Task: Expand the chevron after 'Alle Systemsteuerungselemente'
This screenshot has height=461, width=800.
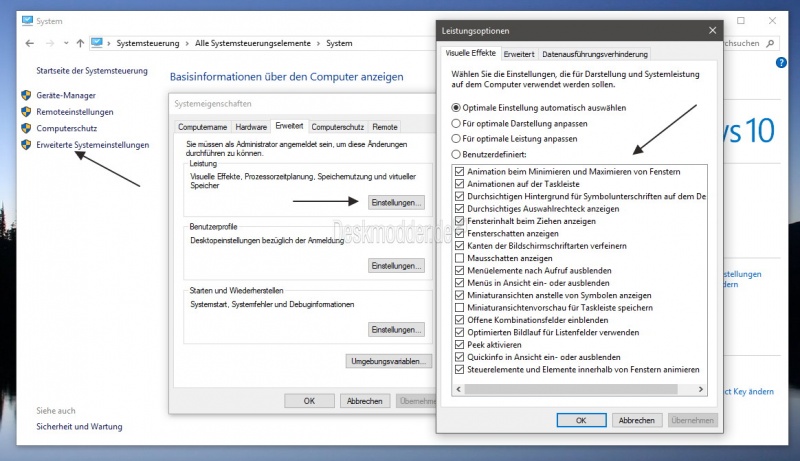Action: pyautogui.click(x=320, y=43)
